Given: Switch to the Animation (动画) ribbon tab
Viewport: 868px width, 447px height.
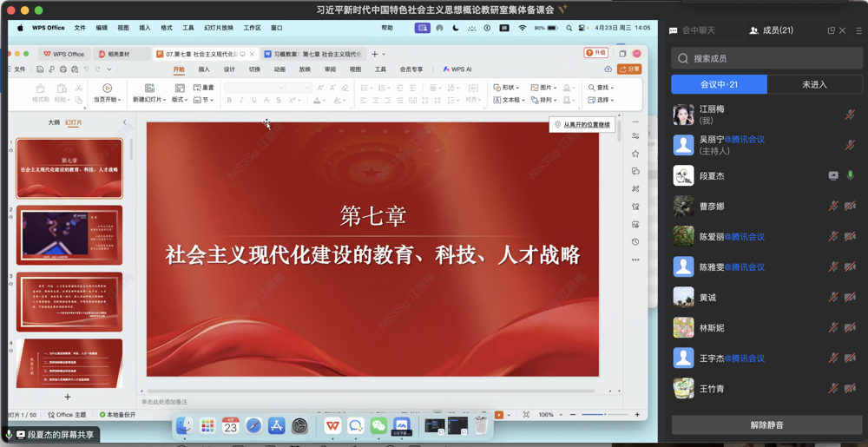Looking at the screenshot, I should tap(279, 69).
